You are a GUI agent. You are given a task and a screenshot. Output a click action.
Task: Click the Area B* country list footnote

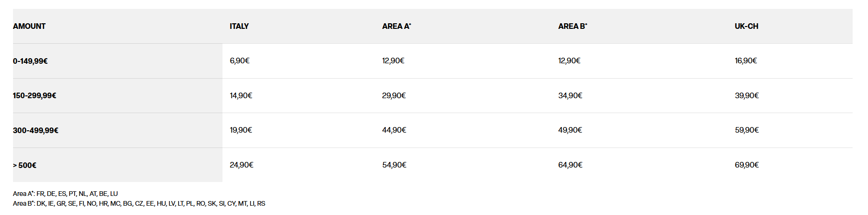tap(139, 203)
